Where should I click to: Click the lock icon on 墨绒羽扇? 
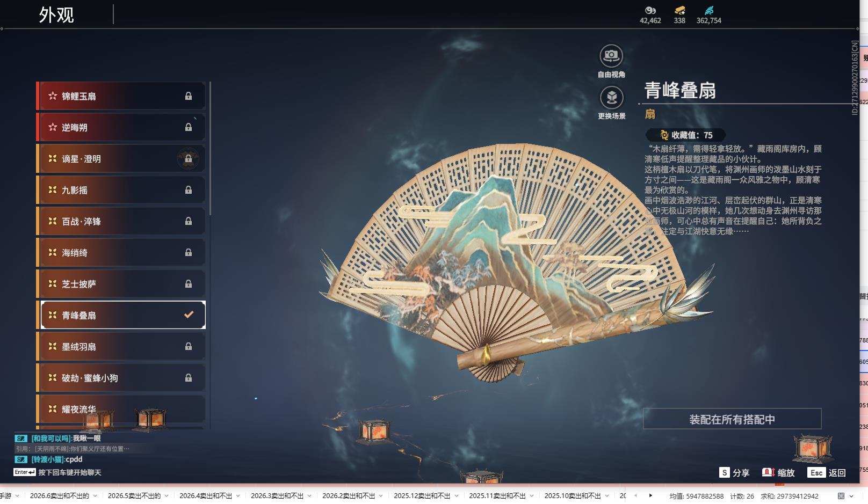pos(189,346)
